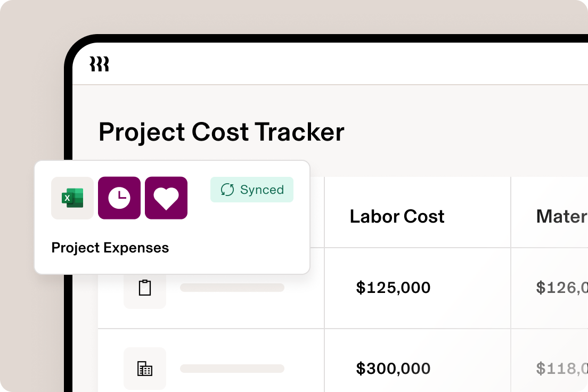Click the Excel spreadsheet icon

point(72,198)
